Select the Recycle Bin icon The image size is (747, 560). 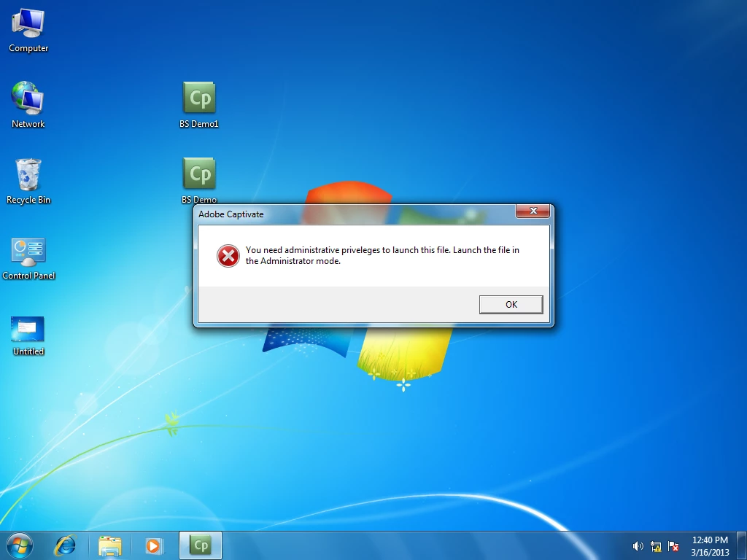click(x=28, y=182)
